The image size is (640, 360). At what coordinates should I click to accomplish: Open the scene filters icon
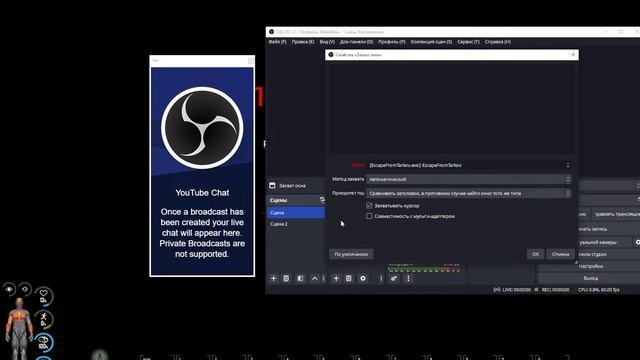pos(300,278)
